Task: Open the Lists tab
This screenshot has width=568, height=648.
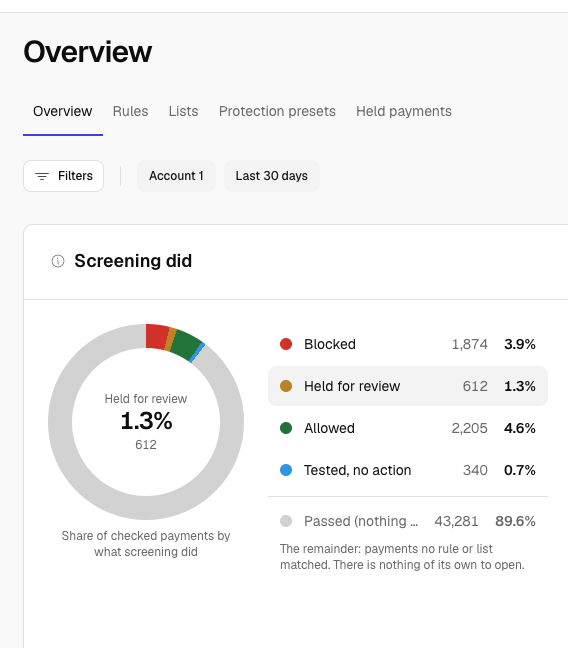Action: click(184, 111)
